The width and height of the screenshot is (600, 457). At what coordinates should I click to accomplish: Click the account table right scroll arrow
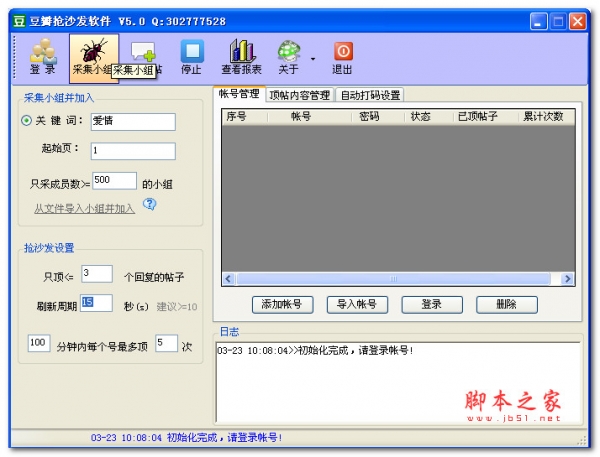(568, 279)
